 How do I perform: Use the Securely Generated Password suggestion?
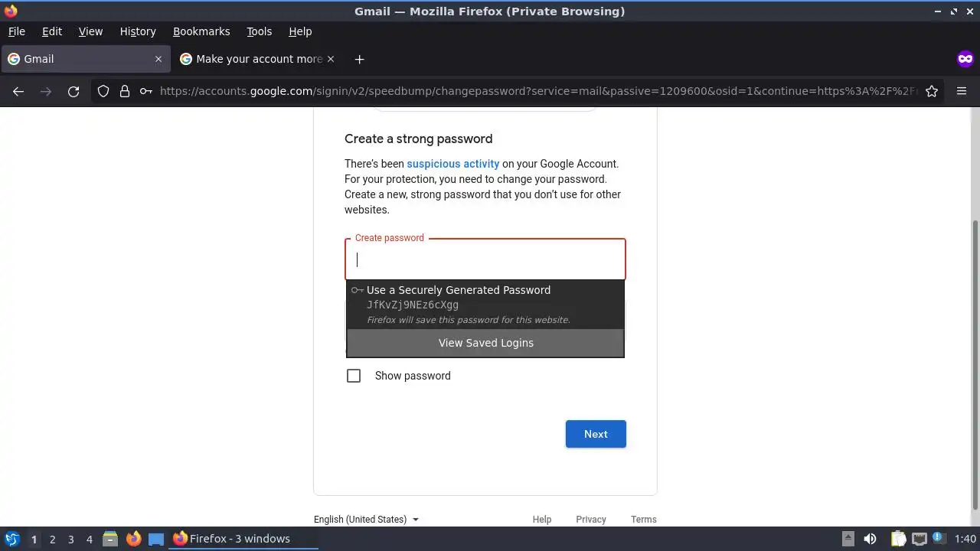point(485,305)
